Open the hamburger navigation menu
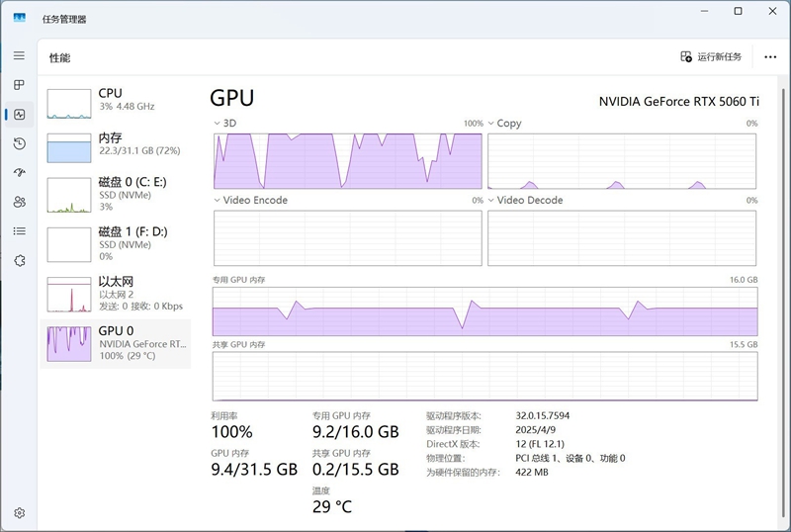791x532 pixels. [x=19, y=56]
